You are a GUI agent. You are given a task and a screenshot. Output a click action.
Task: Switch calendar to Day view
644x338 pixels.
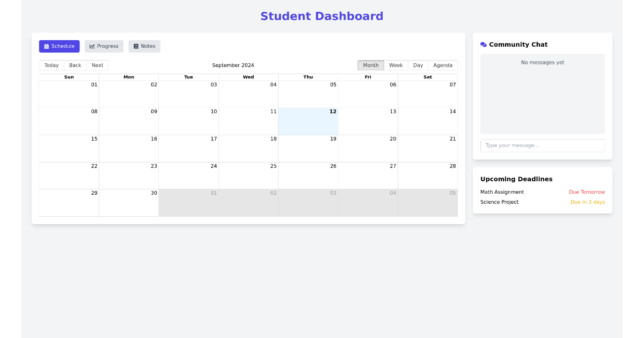(x=418, y=65)
